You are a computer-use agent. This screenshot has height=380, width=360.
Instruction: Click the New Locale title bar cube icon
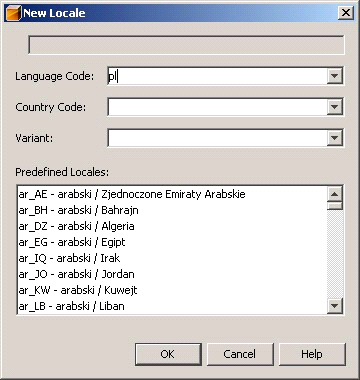[13, 13]
